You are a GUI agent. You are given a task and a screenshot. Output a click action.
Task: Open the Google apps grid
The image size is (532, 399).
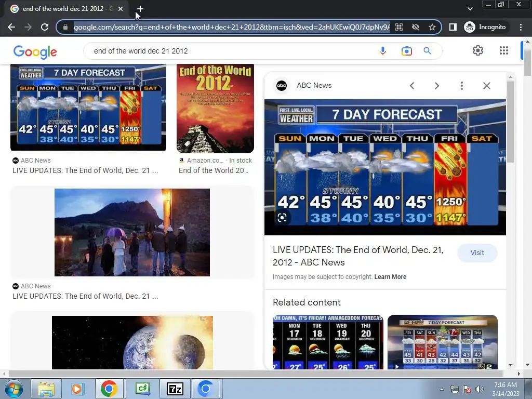click(504, 50)
